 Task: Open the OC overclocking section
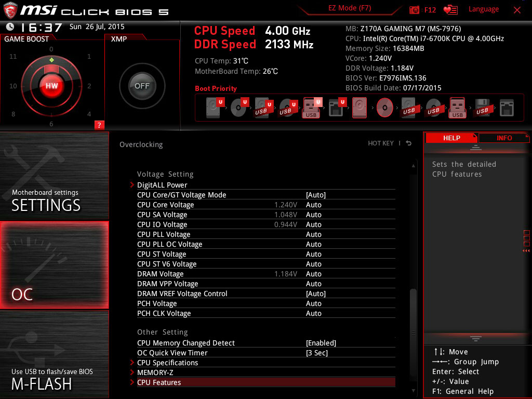(54, 265)
